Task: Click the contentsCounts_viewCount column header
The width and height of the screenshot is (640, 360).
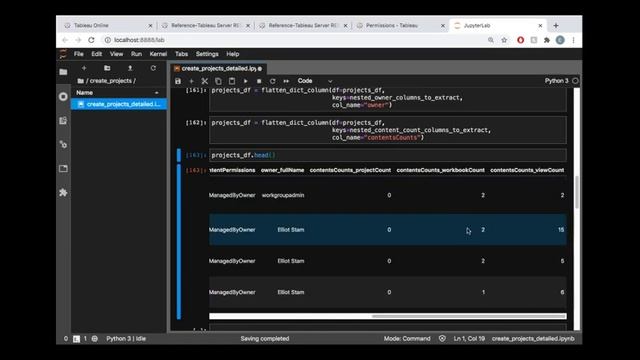Action: click(527, 170)
